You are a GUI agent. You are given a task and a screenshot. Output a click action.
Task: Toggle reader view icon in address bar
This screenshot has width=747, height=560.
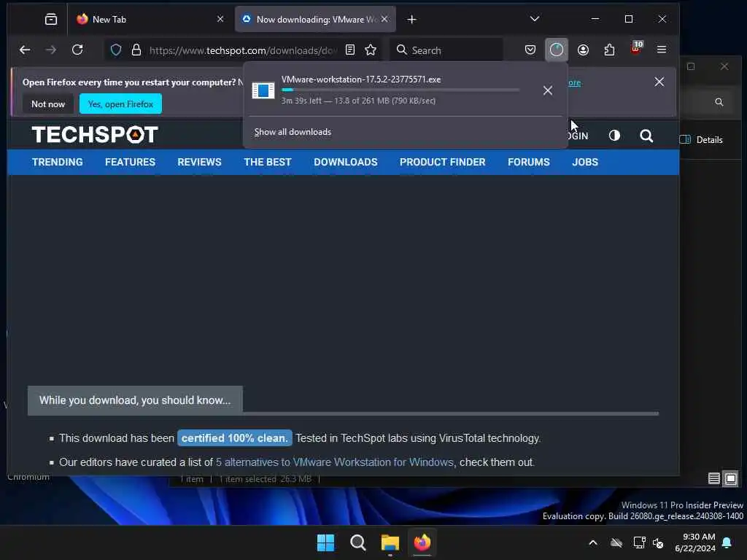(x=349, y=50)
